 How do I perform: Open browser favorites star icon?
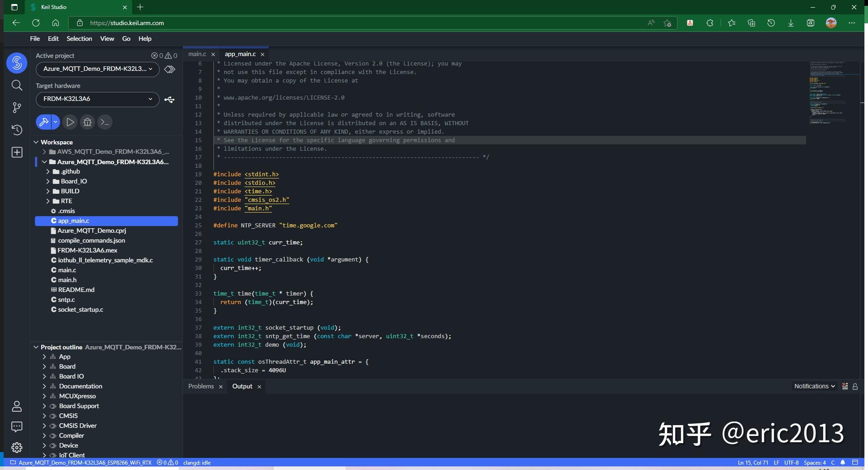coord(732,23)
